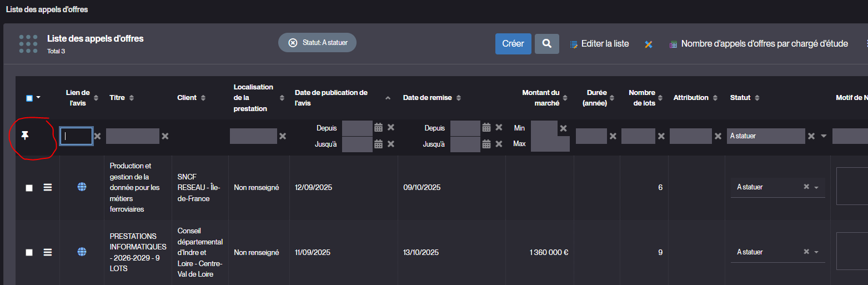Select the PRESTATIONS INFORMATIQUES row checkbox

(29, 252)
